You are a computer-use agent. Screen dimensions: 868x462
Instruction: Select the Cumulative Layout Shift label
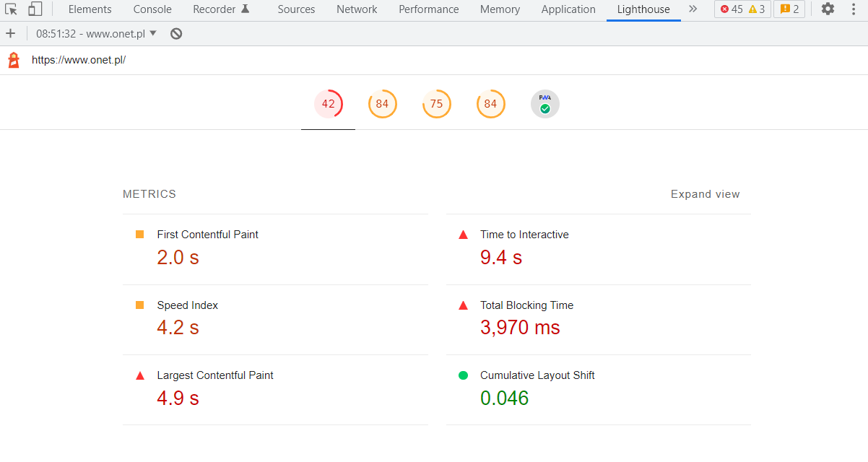pos(537,375)
